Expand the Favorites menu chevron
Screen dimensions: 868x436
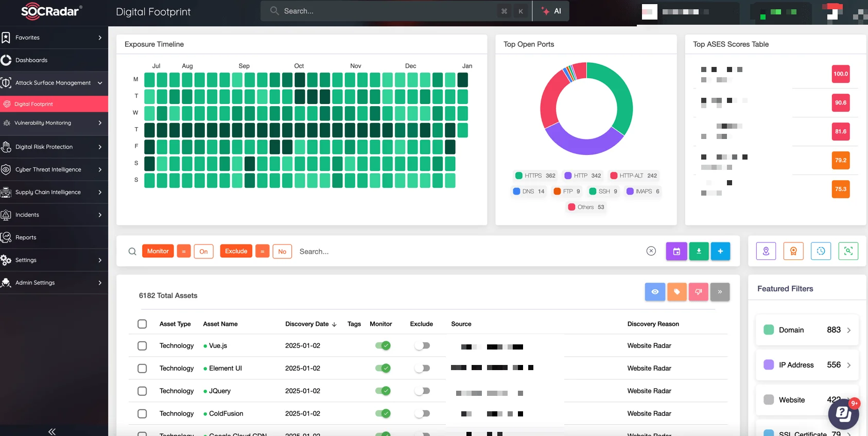tap(100, 38)
